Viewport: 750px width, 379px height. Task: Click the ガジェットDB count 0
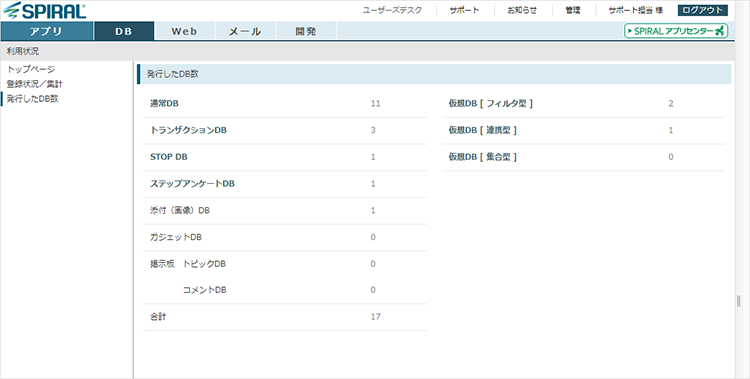pos(373,237)
